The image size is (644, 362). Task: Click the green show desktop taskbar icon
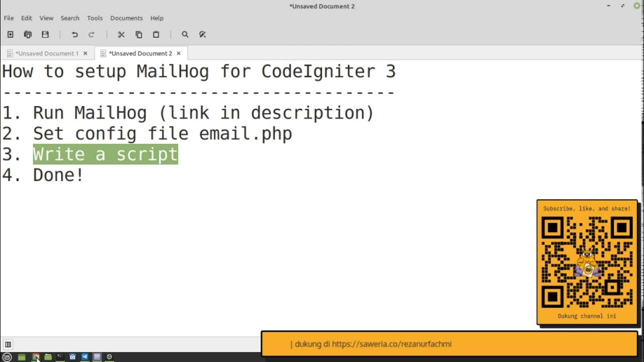[22, 357]
